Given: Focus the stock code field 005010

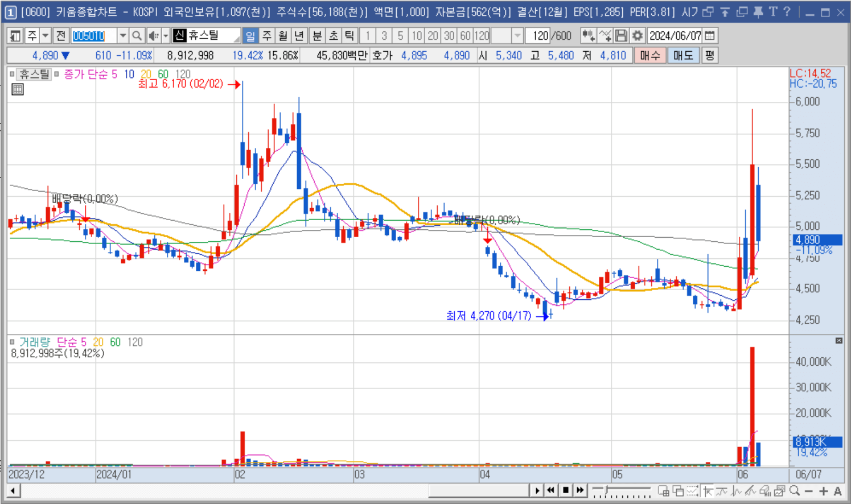Looking at the screenshot, I should [x=93, y=36].
